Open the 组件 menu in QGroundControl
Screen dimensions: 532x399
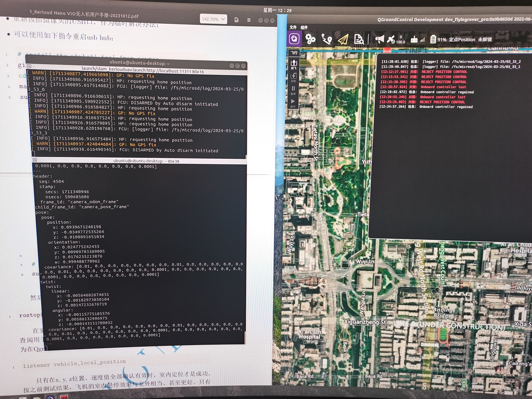(304, 27)
